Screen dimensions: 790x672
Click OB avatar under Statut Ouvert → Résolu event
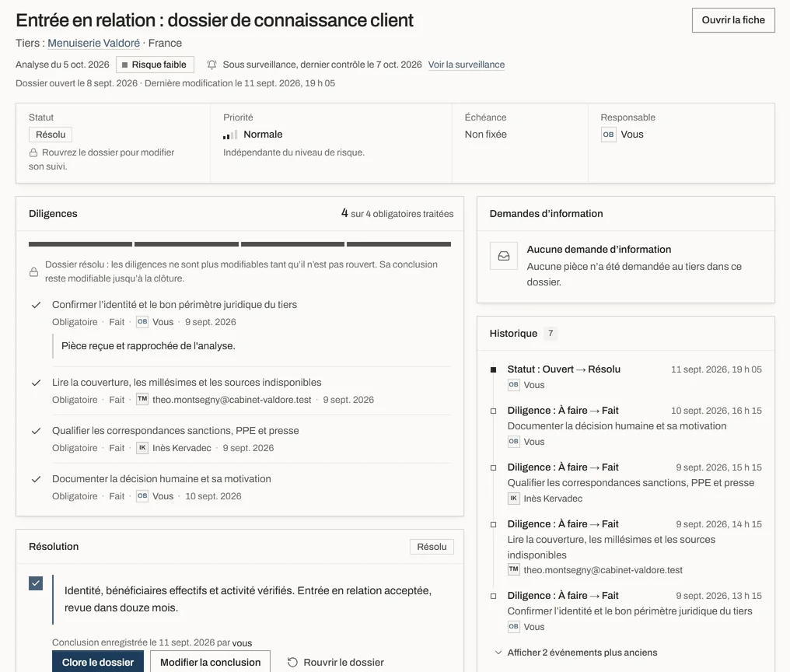[x=513, y=385]
